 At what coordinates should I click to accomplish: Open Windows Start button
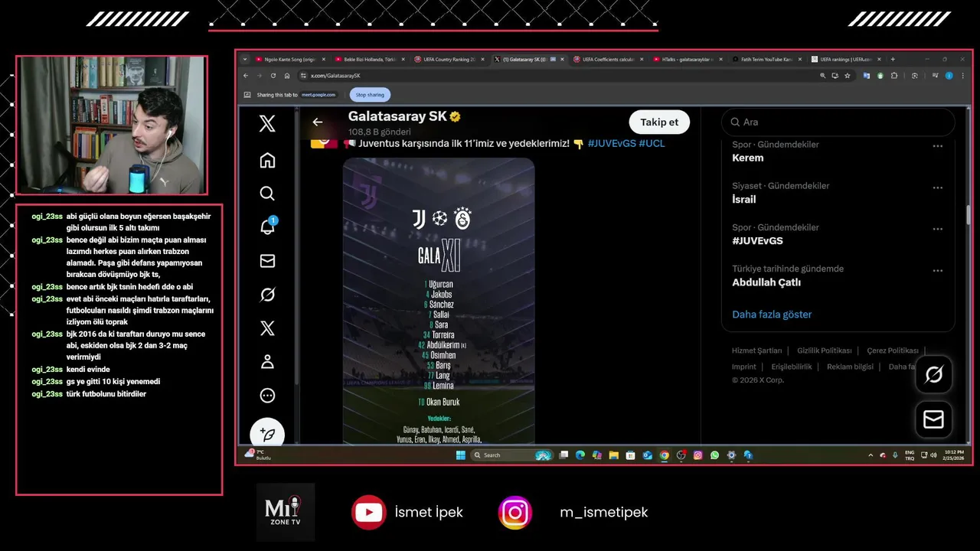(x=461, y=455)
